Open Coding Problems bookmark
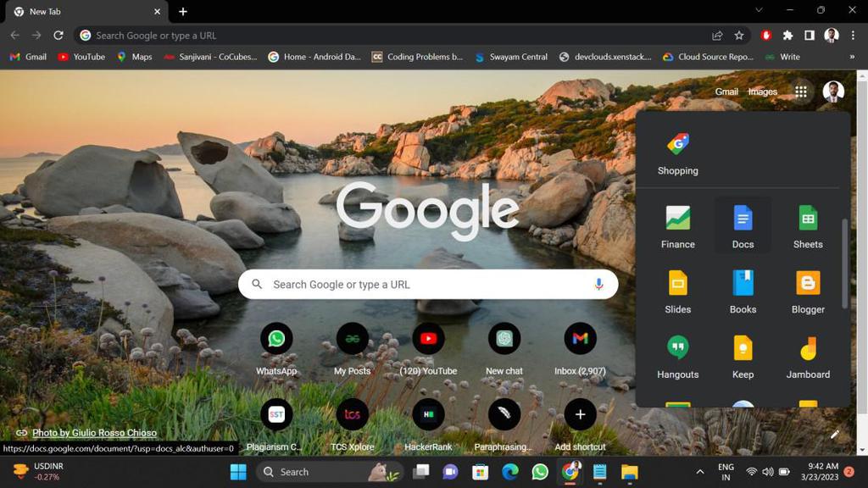 tap(417, 57)
